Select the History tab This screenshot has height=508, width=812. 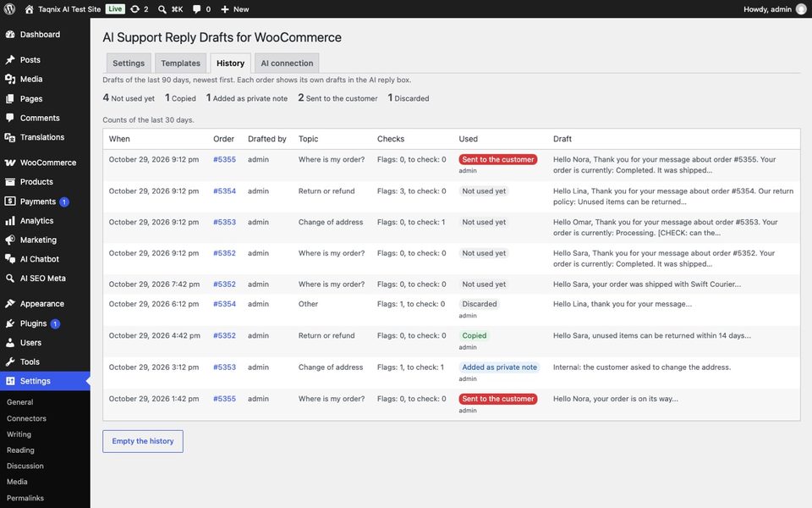pyautogui.click(x=230, y=63)
